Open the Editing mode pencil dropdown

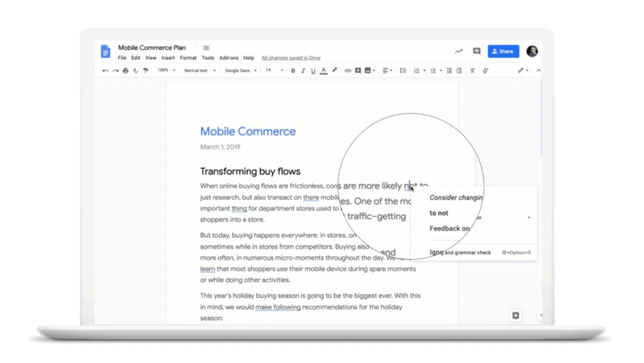tap(523, 71)
